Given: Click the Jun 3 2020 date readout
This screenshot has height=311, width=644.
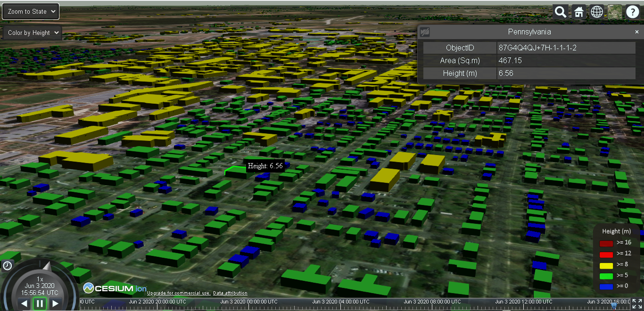Looking at the screenshot, I should 40,286.
